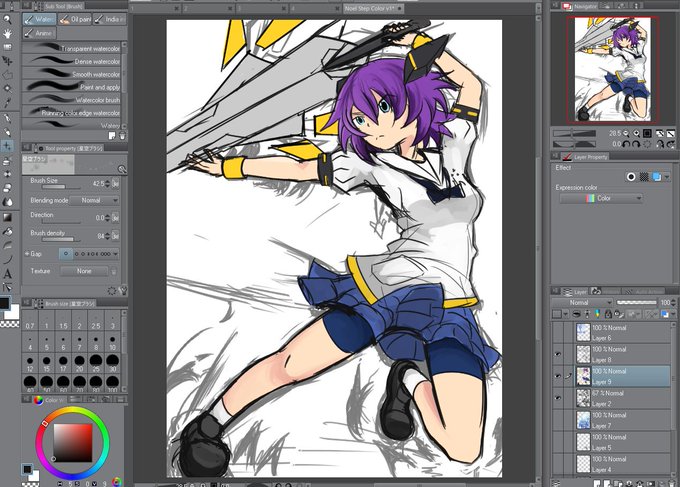The width and height of the screenshot is (680, 487).
Task: Open the Navigator panel tab
Action: click(x=579, y=6)
